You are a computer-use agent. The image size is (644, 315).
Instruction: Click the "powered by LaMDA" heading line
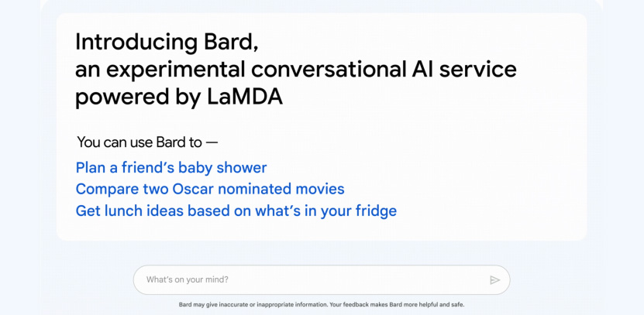coord(179,98)
